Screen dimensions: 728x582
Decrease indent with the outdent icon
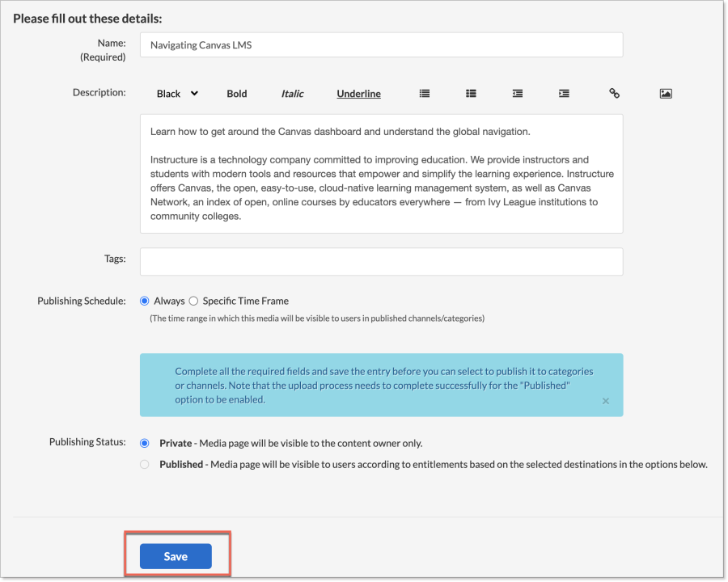tap(517, 94)
